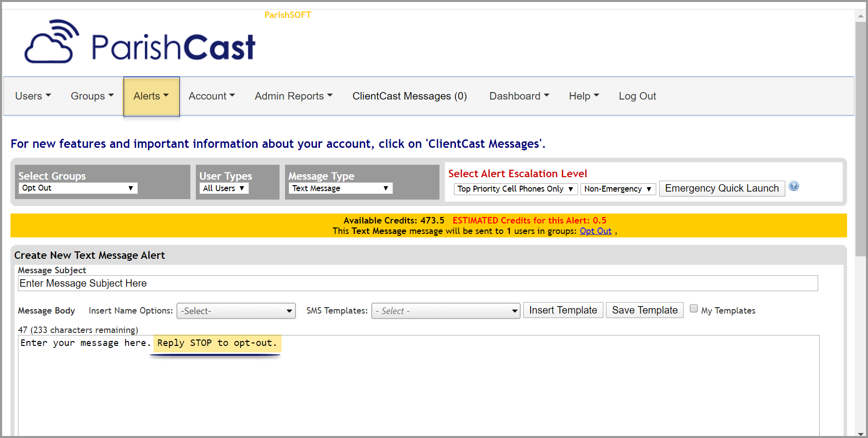Click '47 (233 characters remaining)' counter
The height and width of the screenshot is (438, 868).
(78, 330)
